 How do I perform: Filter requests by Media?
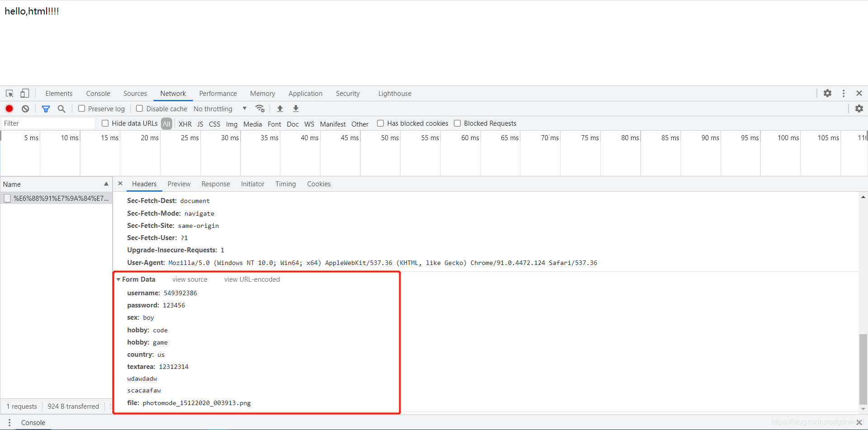pyautogui.click(x=253, y=124)
